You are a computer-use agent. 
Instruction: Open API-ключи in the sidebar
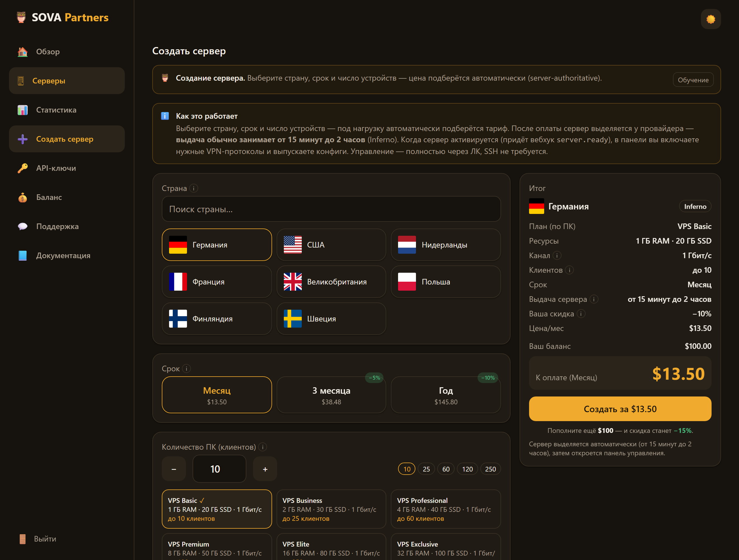(67, 168)
